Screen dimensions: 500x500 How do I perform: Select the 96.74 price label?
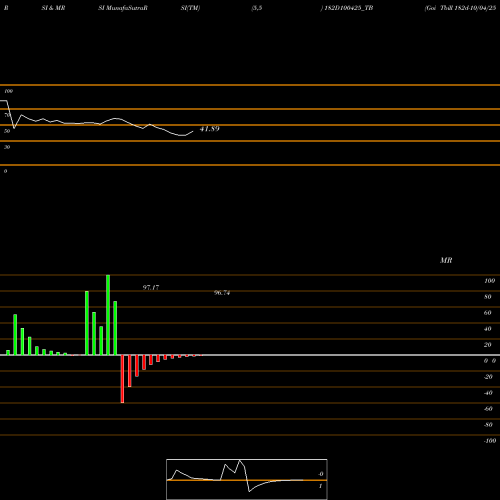click(222, 293)
